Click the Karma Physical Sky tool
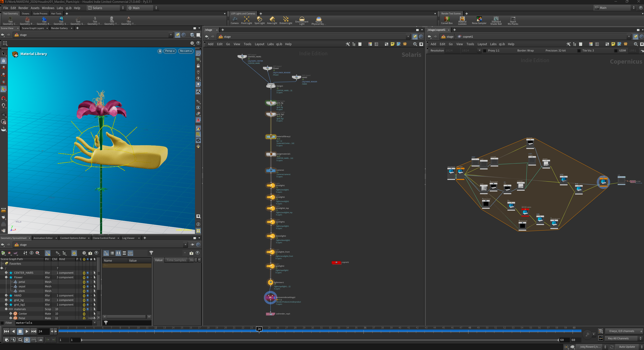 click(x=319, y=20)
